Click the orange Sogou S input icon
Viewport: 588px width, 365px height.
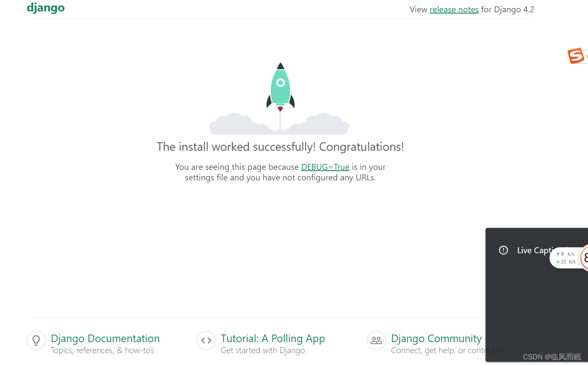(576, 56)
